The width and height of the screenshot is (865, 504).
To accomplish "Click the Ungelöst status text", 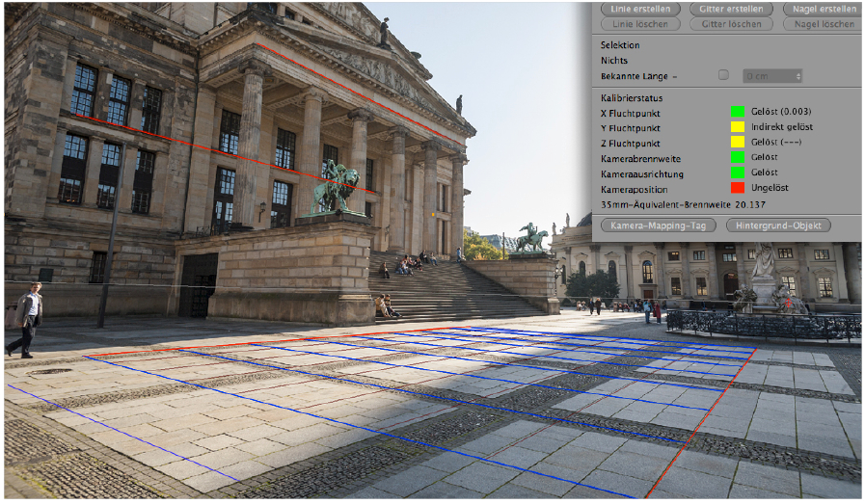I will point(770,188).
